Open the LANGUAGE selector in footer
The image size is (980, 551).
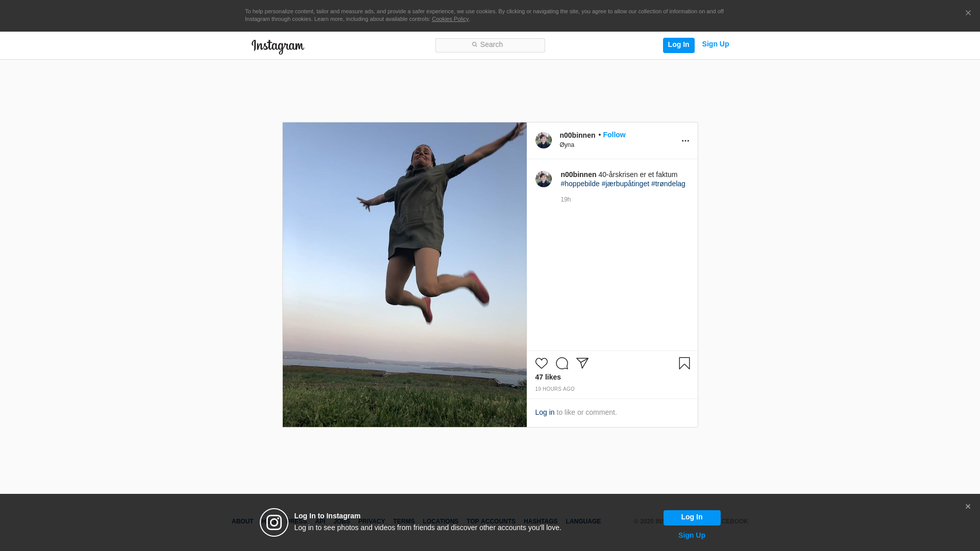click(583, 521)
